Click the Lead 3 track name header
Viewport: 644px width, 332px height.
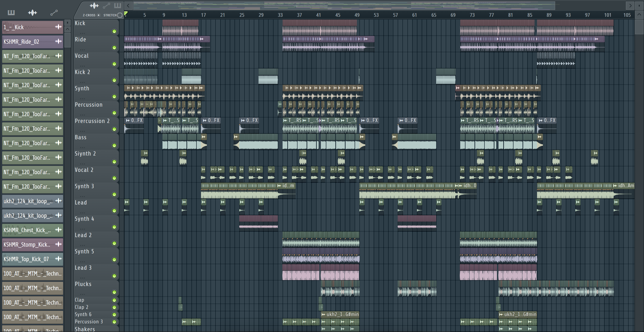tap(96, 272)
